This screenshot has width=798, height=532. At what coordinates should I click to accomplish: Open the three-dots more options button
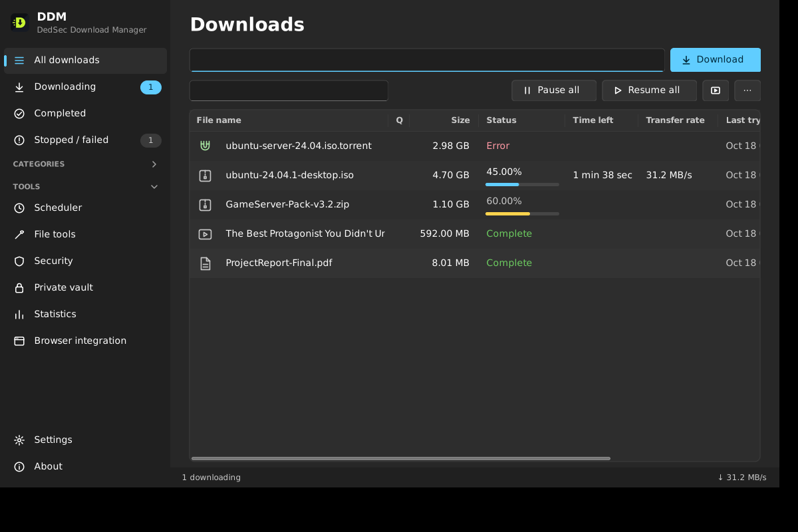[747, 90]
